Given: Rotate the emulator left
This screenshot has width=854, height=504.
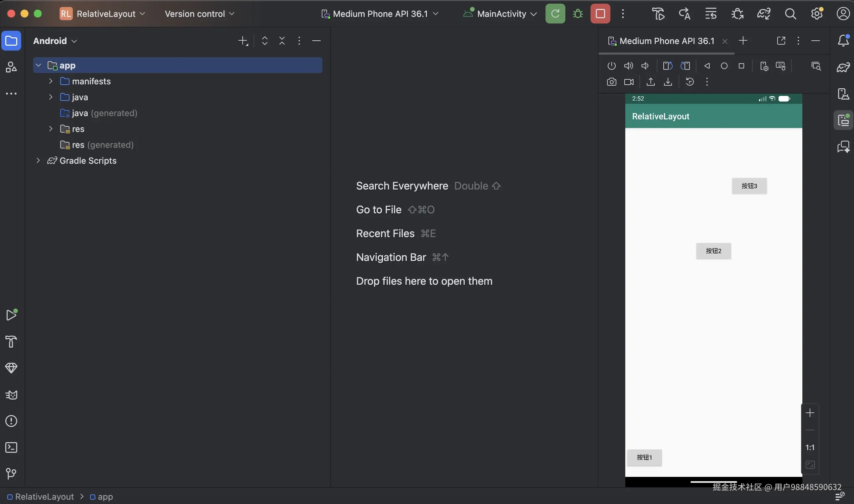Looking at the screenshot, I should point(667,66).
